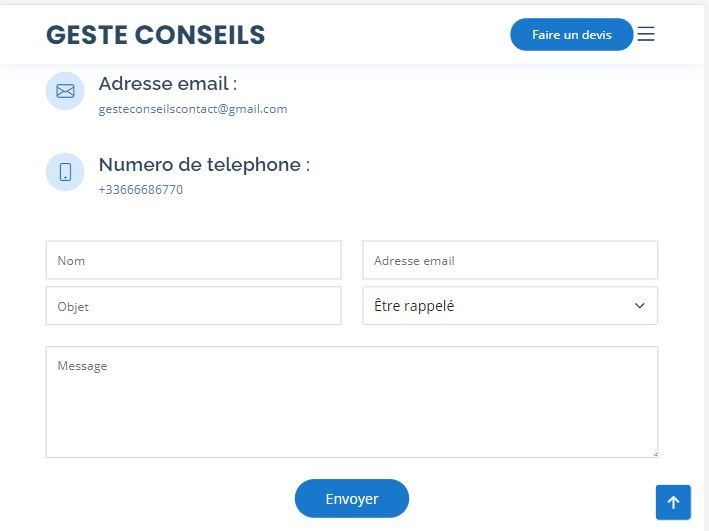The width and height of the screenshot is (709, 531).
Task: Click the Faire un devis button
Action: 572,34
